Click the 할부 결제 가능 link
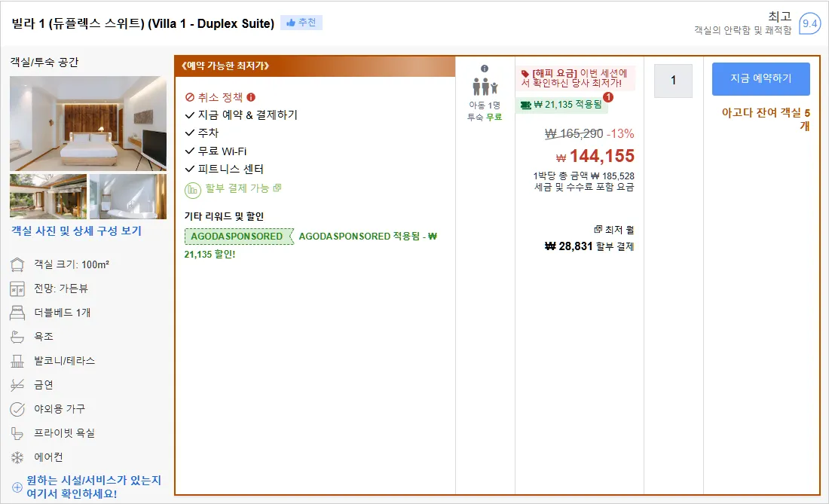Screen dimensions: 829x504 pos(237,188)
